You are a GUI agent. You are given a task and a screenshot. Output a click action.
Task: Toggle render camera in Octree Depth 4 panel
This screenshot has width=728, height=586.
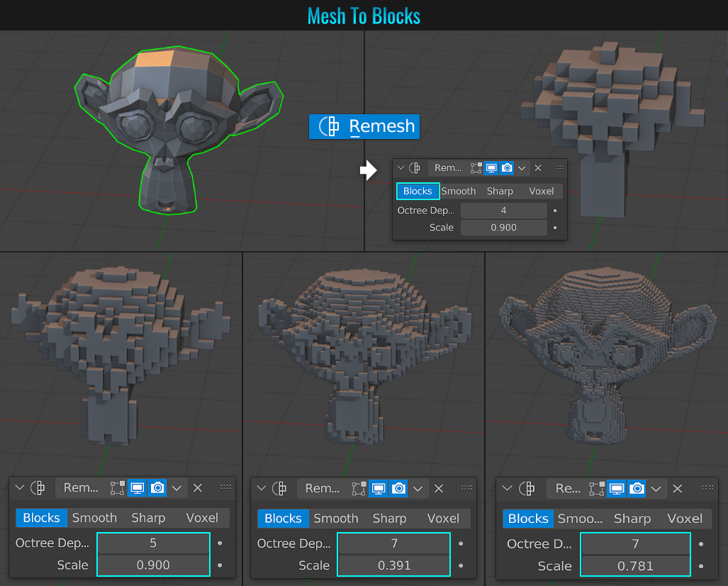[x=507, y=167]
